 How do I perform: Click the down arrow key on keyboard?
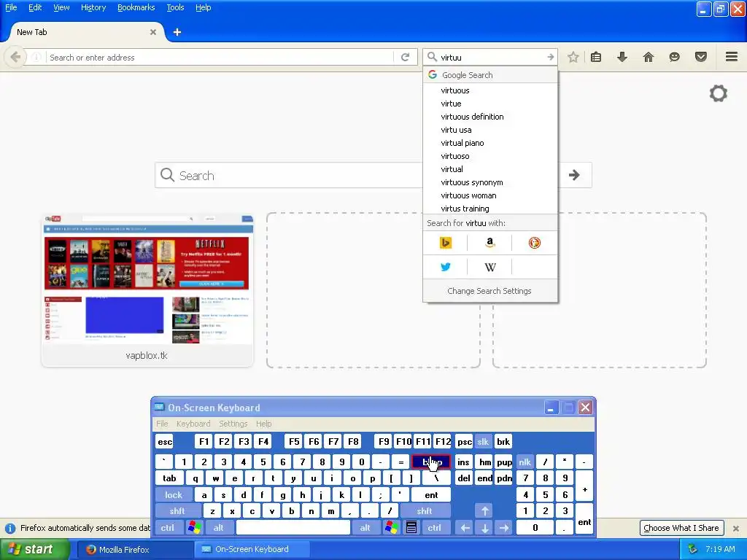coord(484,528)
